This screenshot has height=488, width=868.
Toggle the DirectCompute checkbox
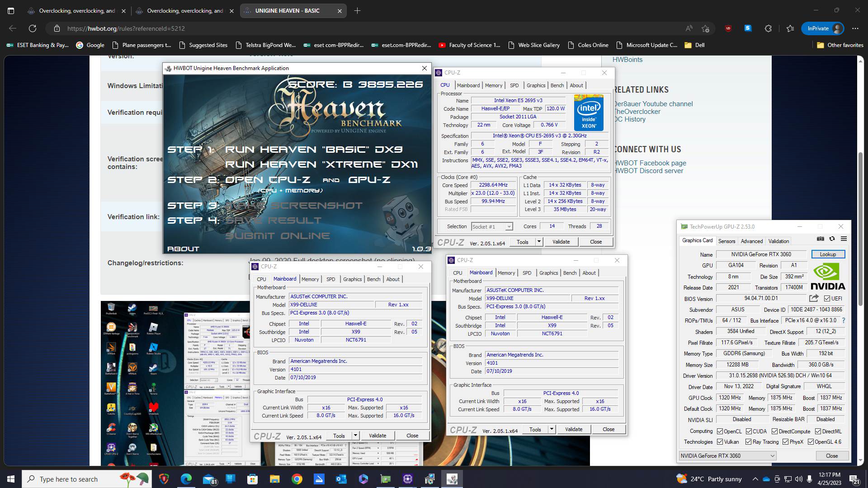coord(774,431)
